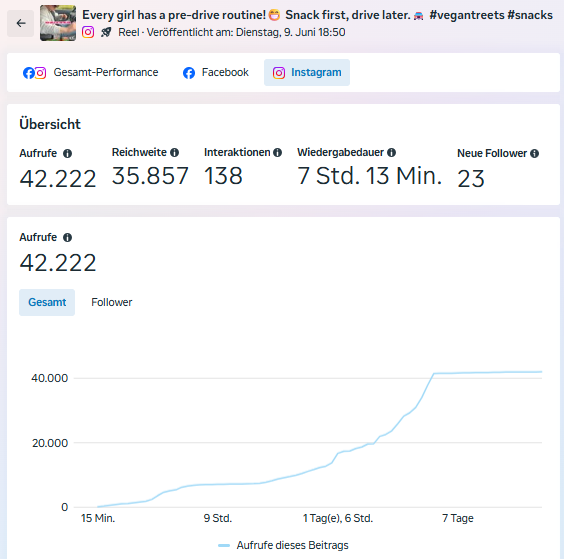The width and height of the screenshot is (564, 559).
Task: Show info for Wiedergabedauer metric
Action: (391, 153)
